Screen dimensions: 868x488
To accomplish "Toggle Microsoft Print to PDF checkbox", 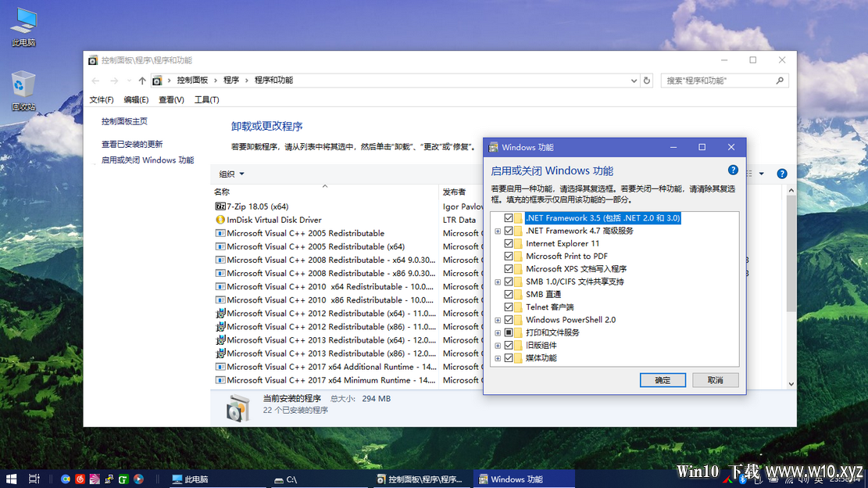I will (509, 256).
